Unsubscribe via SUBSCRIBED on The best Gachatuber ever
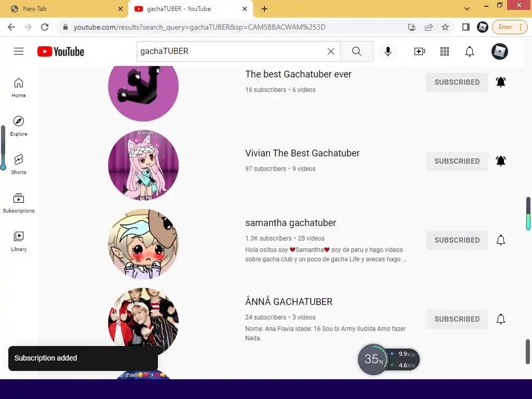 coord(457,82)
